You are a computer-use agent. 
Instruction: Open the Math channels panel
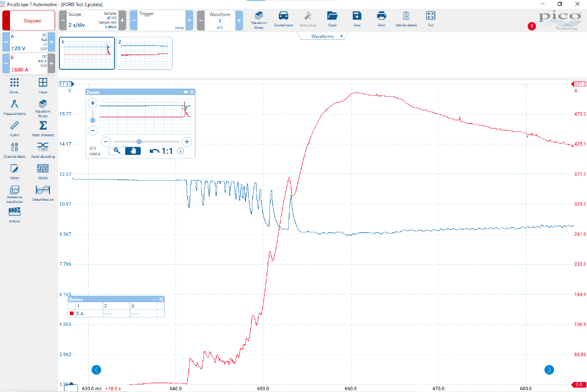[x=43, y=128]
